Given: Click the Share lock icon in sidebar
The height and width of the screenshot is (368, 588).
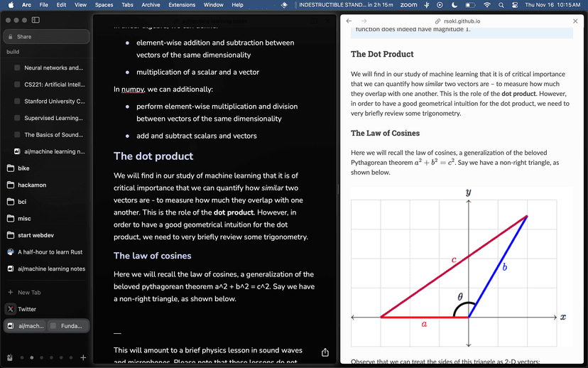Looking at the screenshot, I should [x=10, y=37].
